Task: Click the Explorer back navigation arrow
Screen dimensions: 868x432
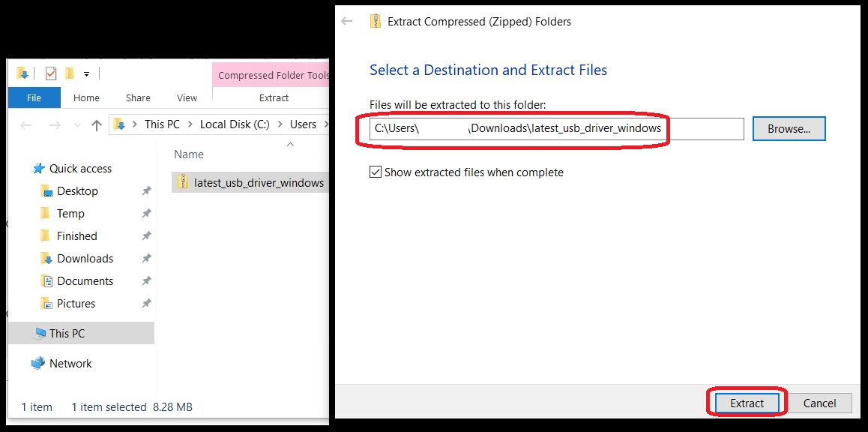Action: coord(25,125)
